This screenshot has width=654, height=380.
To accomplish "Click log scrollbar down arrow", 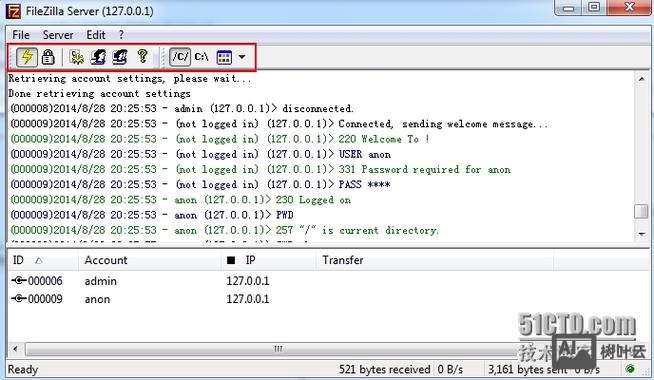I will click(641, 234).
